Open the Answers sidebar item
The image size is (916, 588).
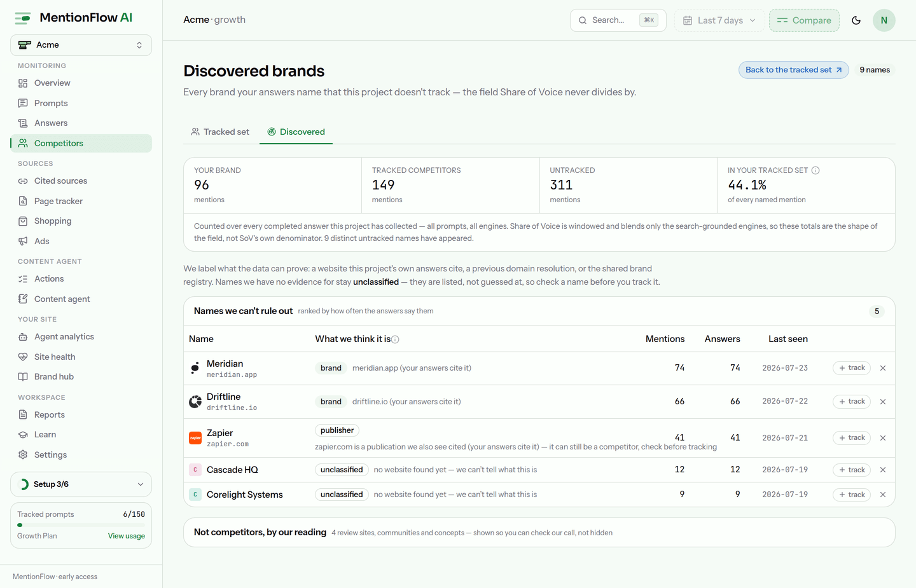tap(81, 123)
